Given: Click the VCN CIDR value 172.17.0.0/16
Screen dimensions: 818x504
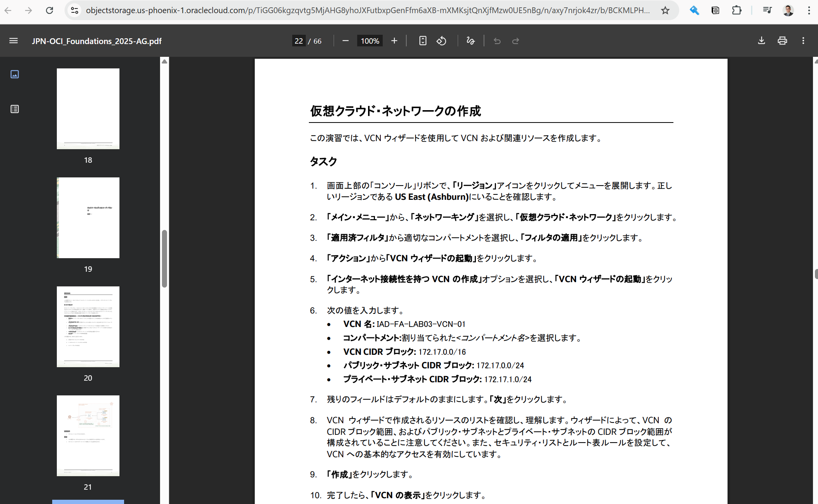Looking at the screenshot, I should (442, 352).
